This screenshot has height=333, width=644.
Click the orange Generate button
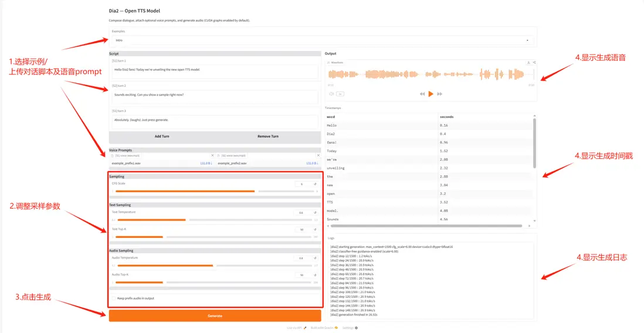tap(215, 316)
